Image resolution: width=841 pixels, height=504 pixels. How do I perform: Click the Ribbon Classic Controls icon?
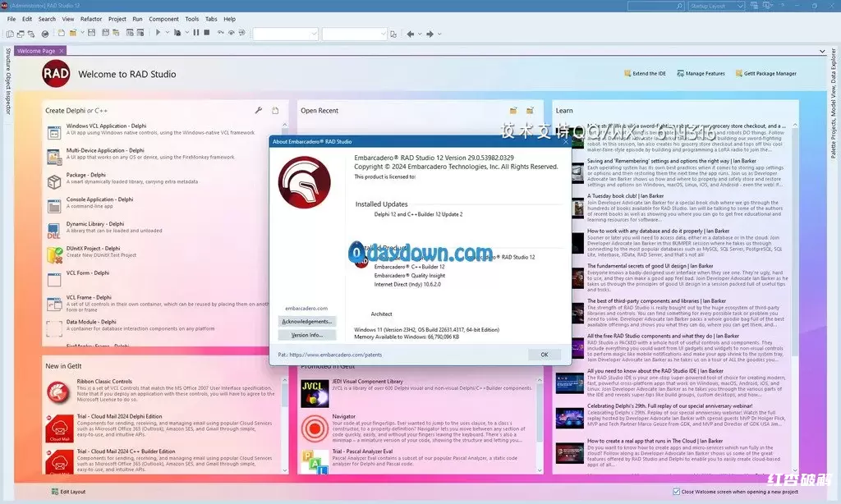(57, 392)
